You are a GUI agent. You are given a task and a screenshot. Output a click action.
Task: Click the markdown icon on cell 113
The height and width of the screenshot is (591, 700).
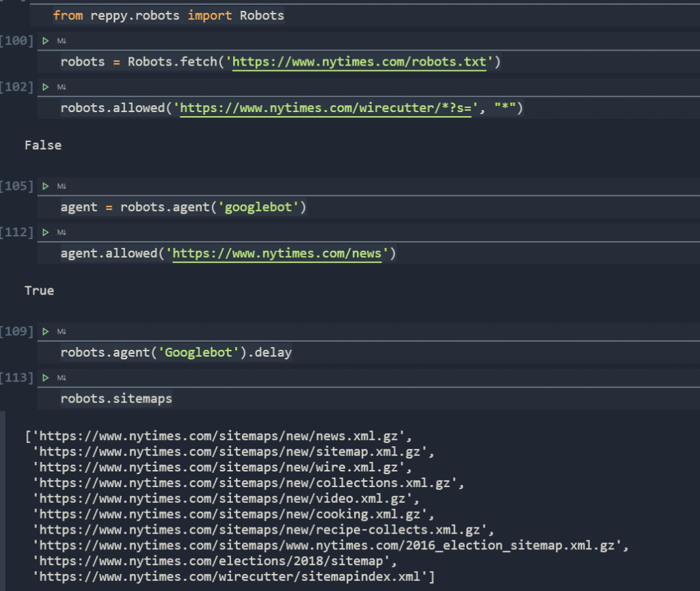pos(62,378)
